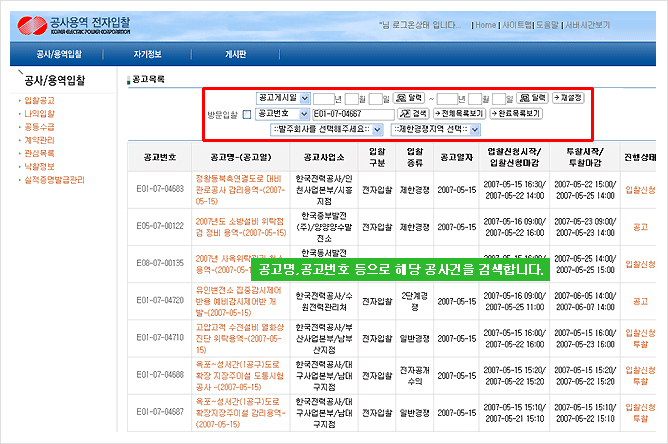
Task: Open 관심목록 in the sidebar
Action: click(x=39, y=153)
